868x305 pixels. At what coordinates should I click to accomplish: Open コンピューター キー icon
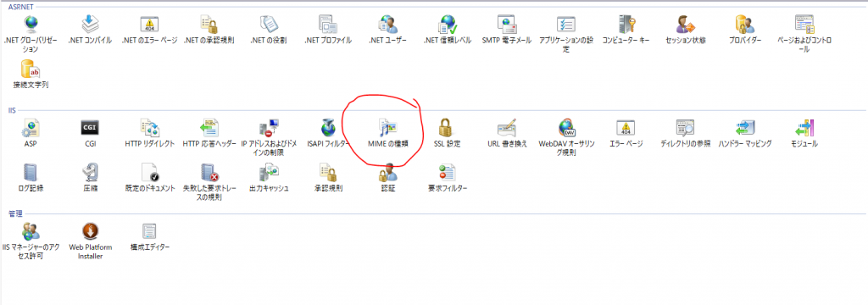626,24
